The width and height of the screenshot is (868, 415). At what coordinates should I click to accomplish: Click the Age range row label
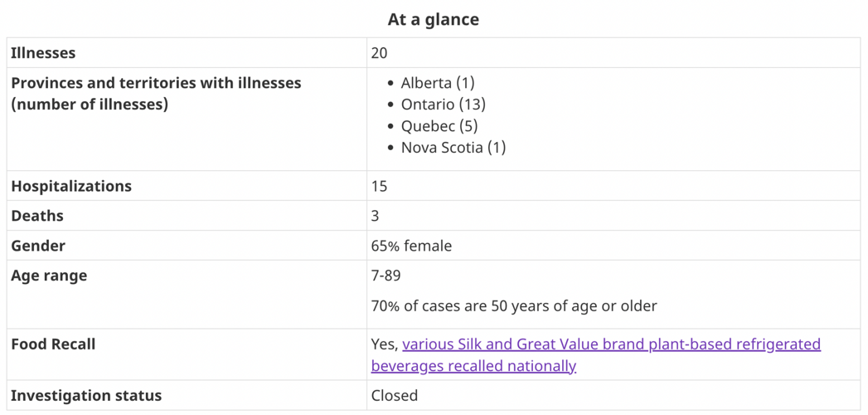click(x=49, y=276)
